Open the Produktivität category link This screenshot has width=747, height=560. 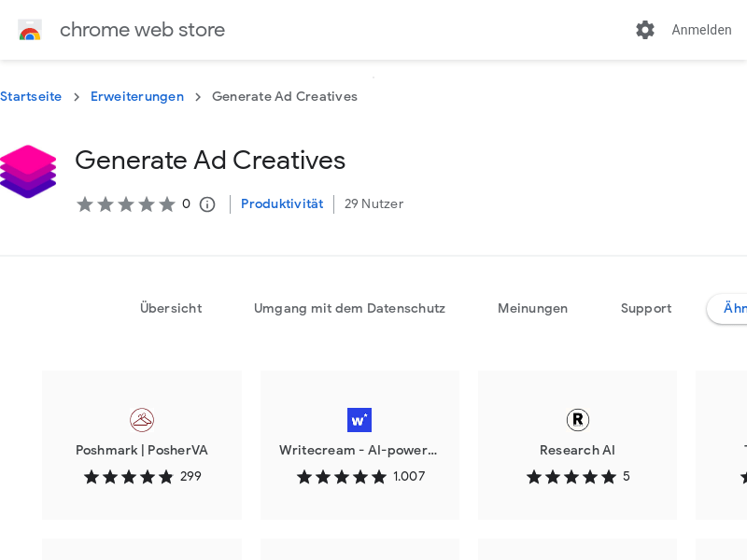click(x=282, y=203)
